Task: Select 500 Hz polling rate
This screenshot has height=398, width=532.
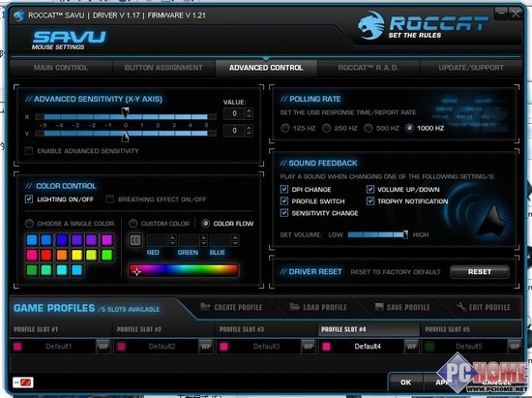Action: pos(369,128)
